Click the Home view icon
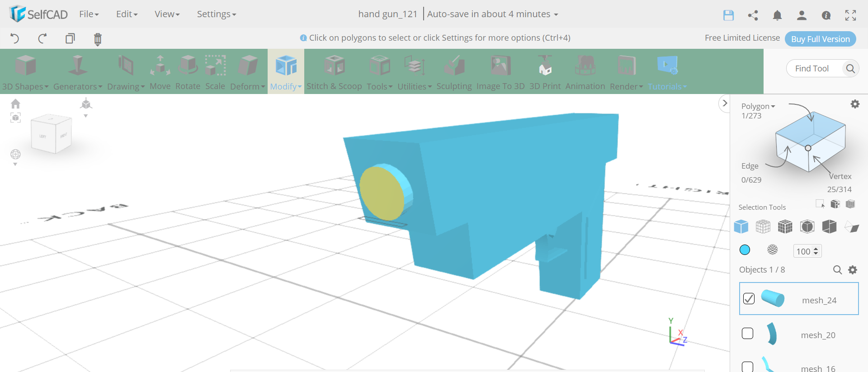Viewport: 868px width, 372px height. pyautogui.click(x=15, y=104)
